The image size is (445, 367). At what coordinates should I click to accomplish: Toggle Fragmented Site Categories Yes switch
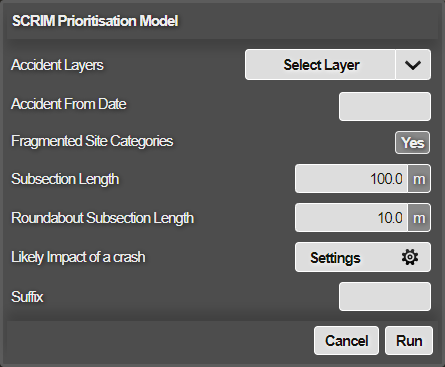click(412, 143)
